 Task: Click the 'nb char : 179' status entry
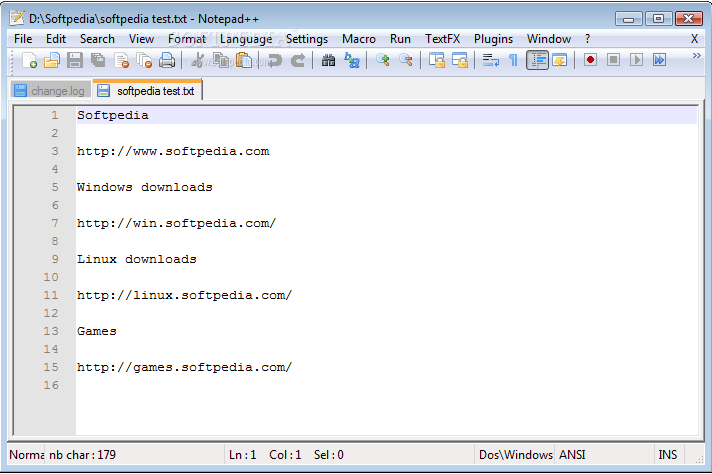tap(82, 454)
